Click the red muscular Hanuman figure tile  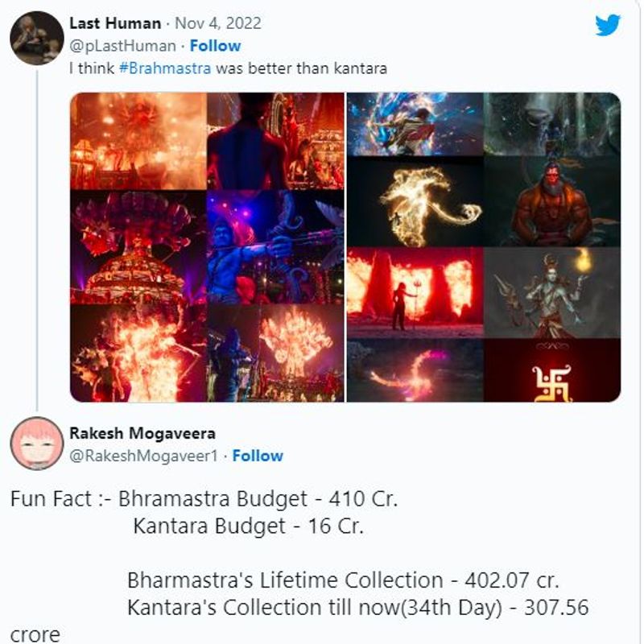click(x=552, y=202)
